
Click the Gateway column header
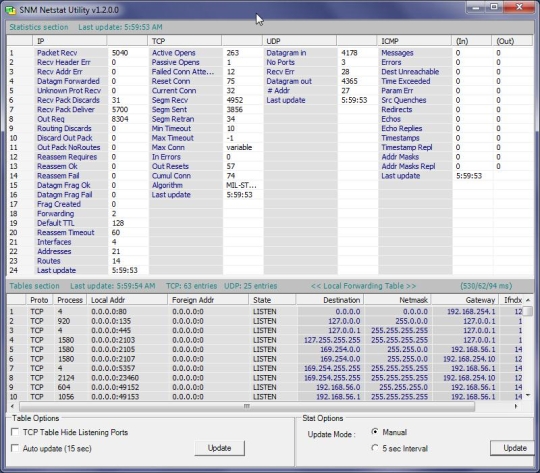[465, 300]
